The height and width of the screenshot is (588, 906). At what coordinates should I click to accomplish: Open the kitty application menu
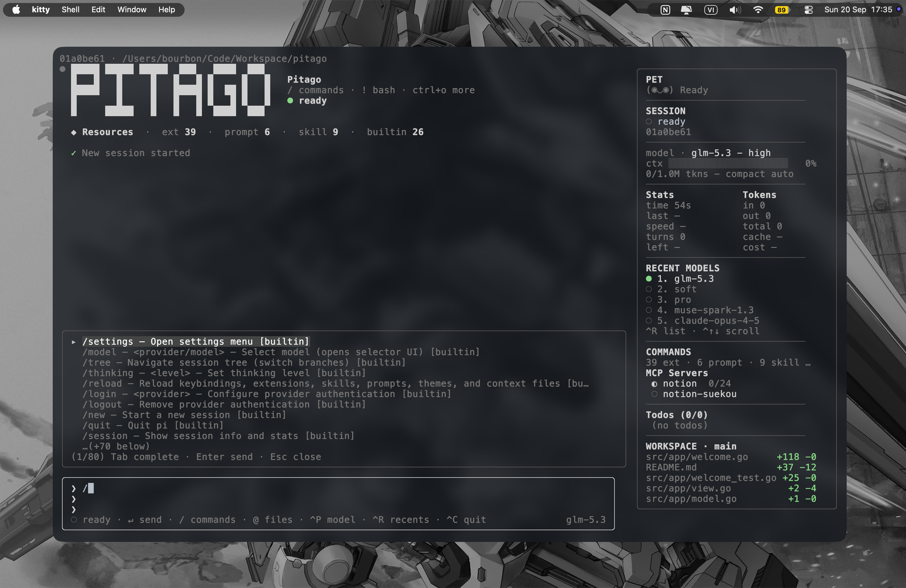pos(41,10)
